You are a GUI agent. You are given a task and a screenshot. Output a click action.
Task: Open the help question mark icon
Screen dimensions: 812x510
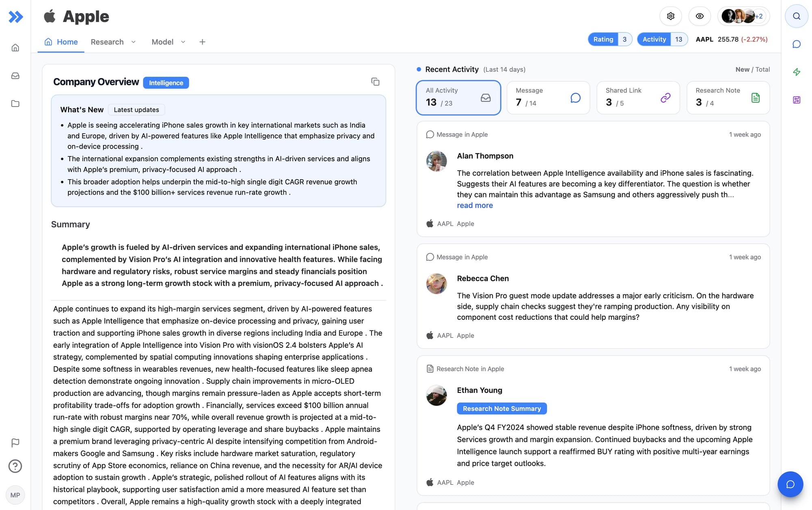[x=15, y=466]
